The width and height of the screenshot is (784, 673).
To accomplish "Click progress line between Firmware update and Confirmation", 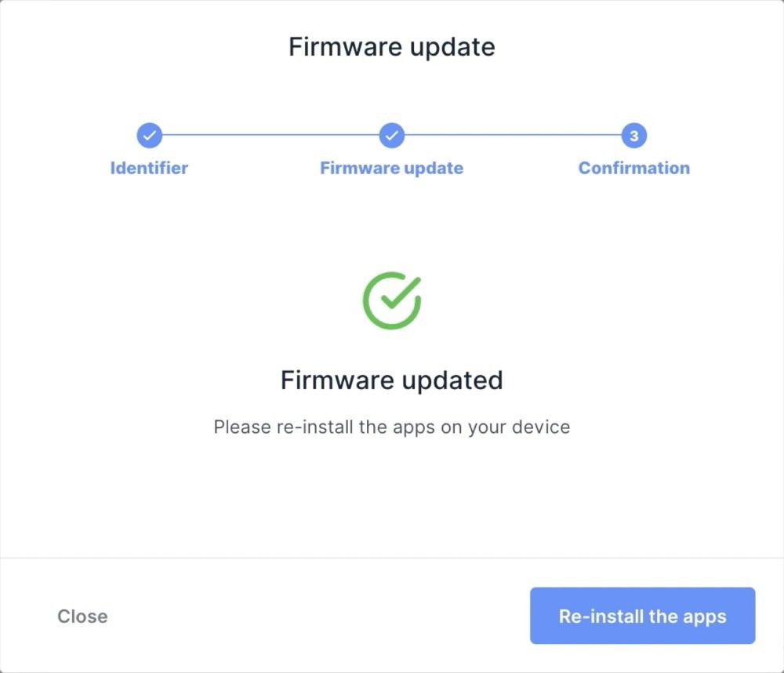I will point(513,135).
